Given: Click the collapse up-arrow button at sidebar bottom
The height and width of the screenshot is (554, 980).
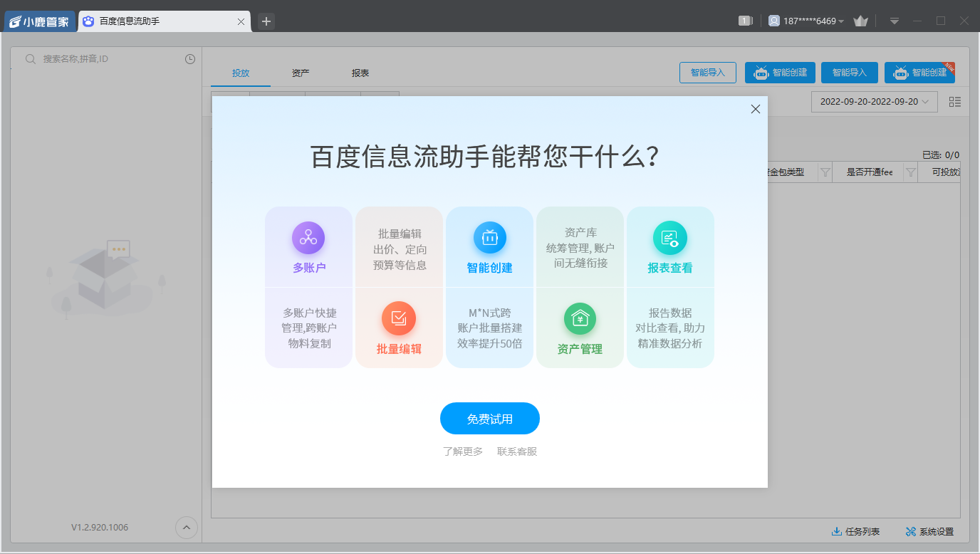Looking at the screenshot, I should (x=187, y=528).
